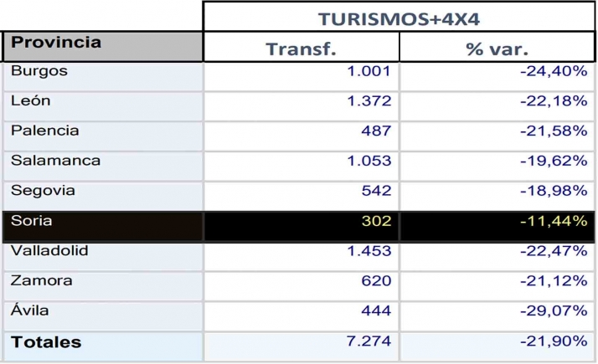The image size is (598, 364).
Task: Select the % var. column header
Action: pyautogui.click(x=497, y=49)
